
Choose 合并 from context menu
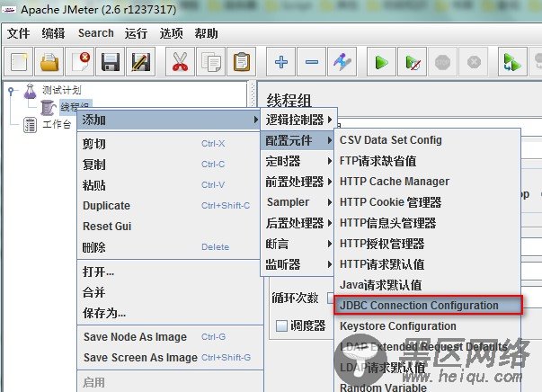(168, 292)
